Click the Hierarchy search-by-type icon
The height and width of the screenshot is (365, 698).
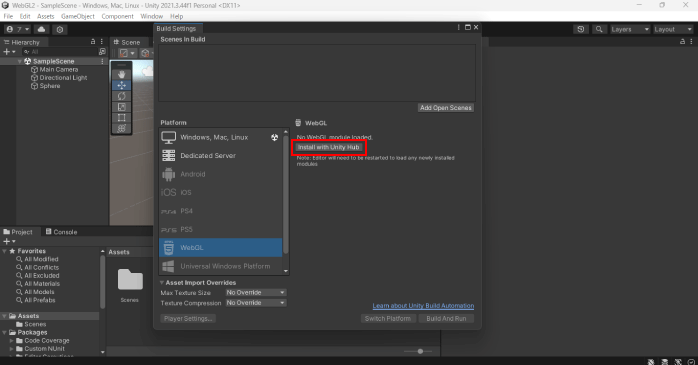[102, 52]
